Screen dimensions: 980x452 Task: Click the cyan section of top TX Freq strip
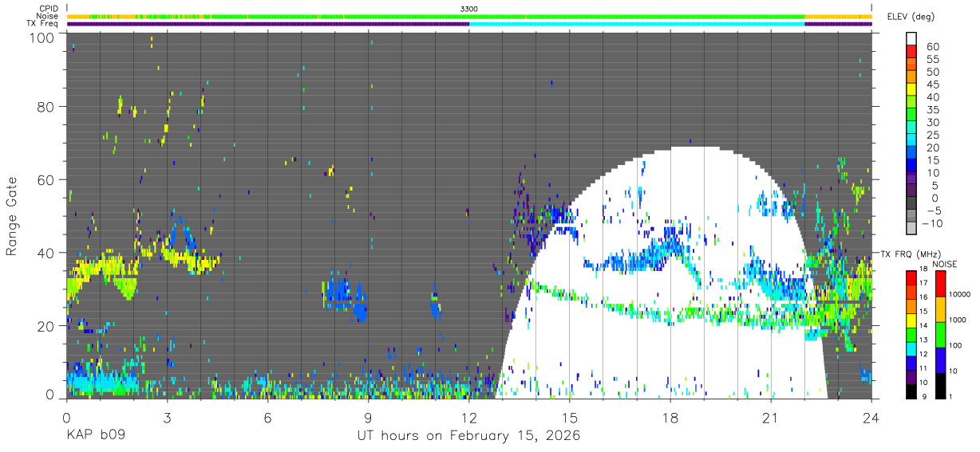point(637,24)
